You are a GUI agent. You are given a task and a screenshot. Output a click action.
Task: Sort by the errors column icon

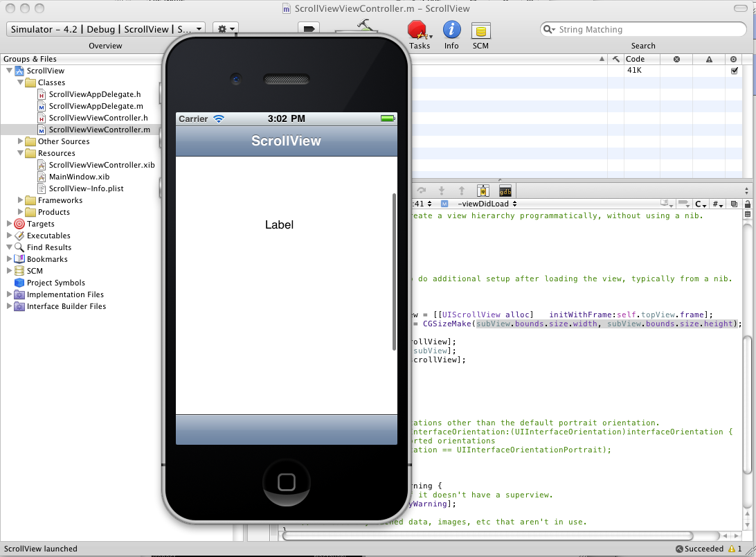pos(676,59)
